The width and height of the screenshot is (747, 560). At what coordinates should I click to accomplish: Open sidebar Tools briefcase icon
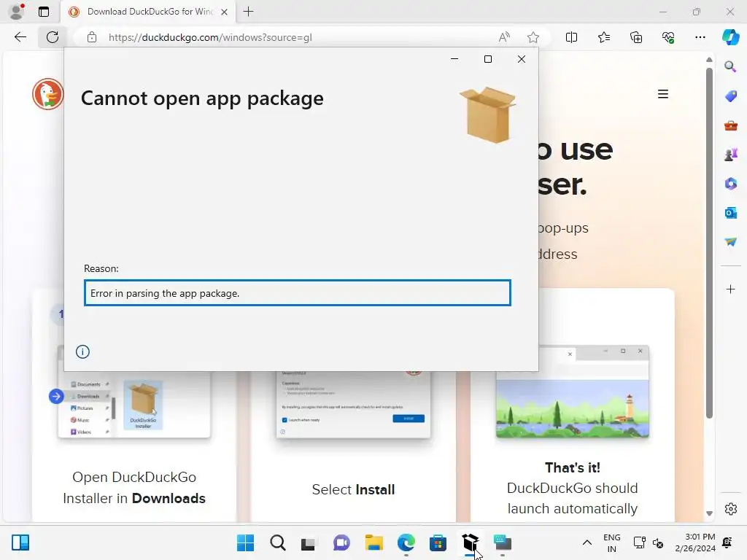click(x=730, y=125)
